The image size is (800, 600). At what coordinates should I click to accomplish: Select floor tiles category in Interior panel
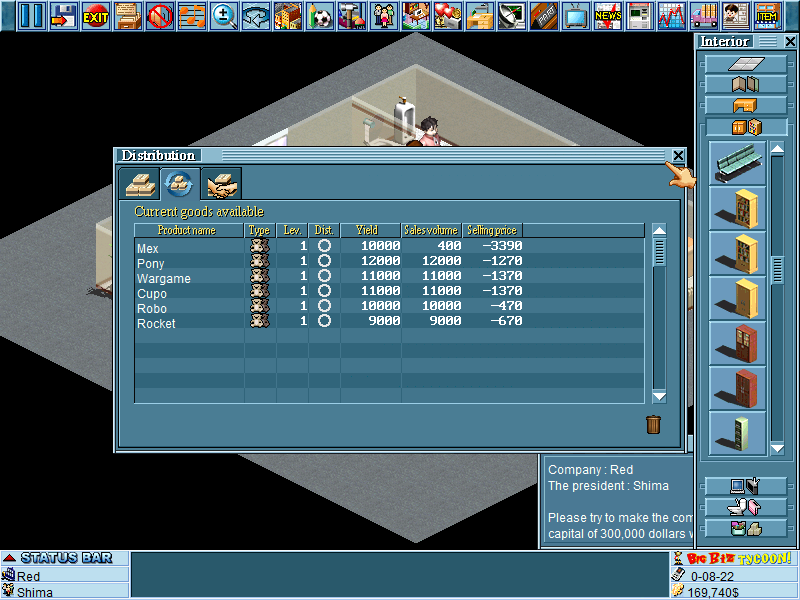(745, 64)
